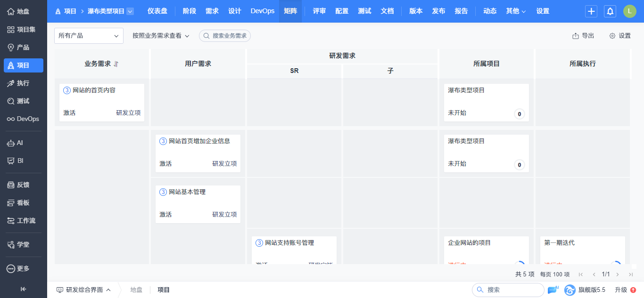This screenshot has width=644, height=298.
Task: Open 执行 in the sidebar
Action: pos(24,83)
